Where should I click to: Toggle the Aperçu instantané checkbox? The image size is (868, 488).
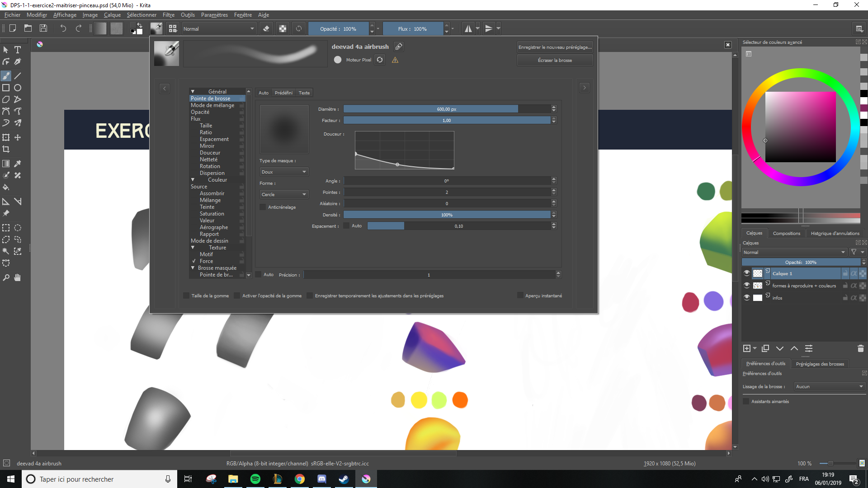click(520, 296)
